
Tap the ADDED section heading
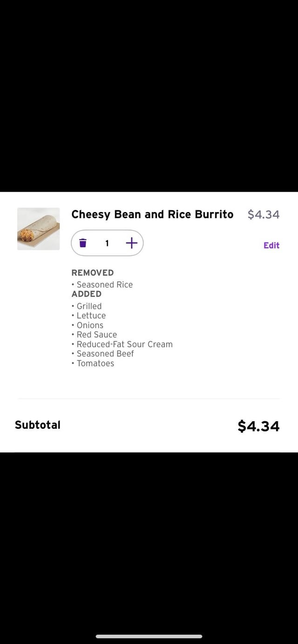[x=86, y=294]
